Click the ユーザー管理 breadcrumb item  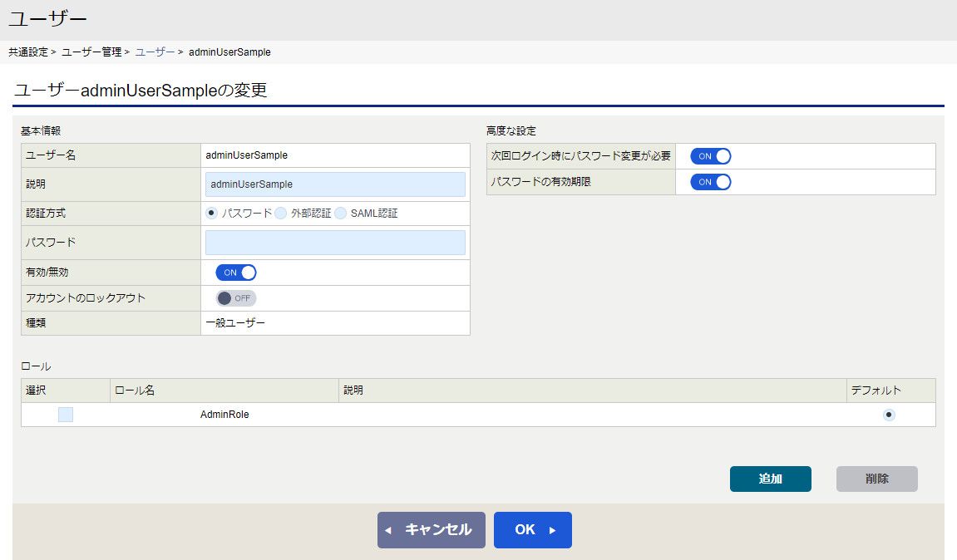tap(91, 52)
